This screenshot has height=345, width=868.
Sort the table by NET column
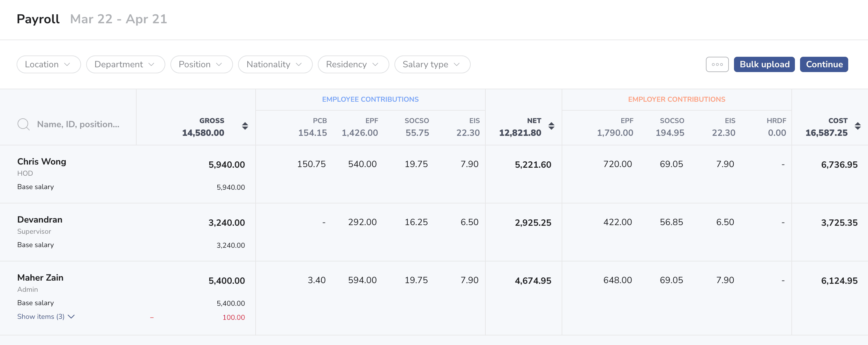[x=552, y=126]
